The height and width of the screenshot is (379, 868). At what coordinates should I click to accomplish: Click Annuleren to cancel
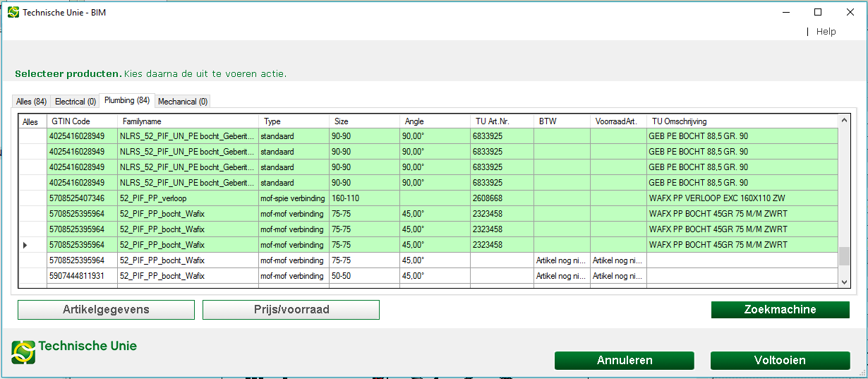tap(625, 361)
